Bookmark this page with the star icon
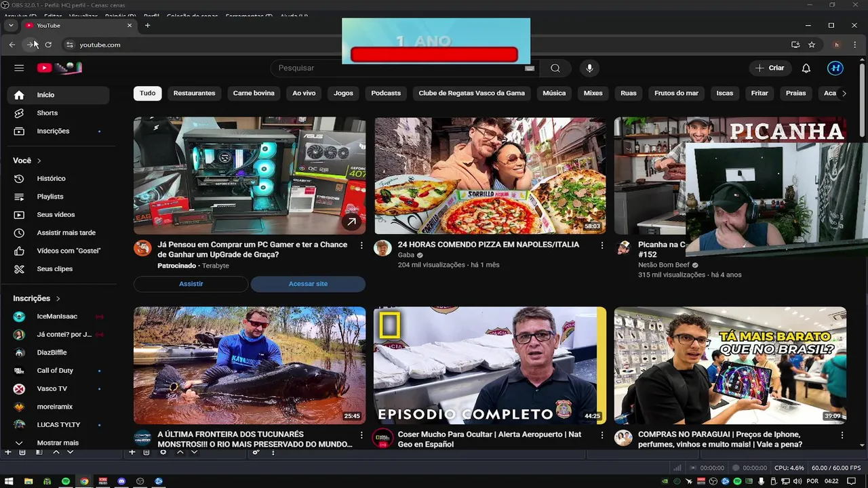The height and width of the screenshot is (488, 868). 812,45
